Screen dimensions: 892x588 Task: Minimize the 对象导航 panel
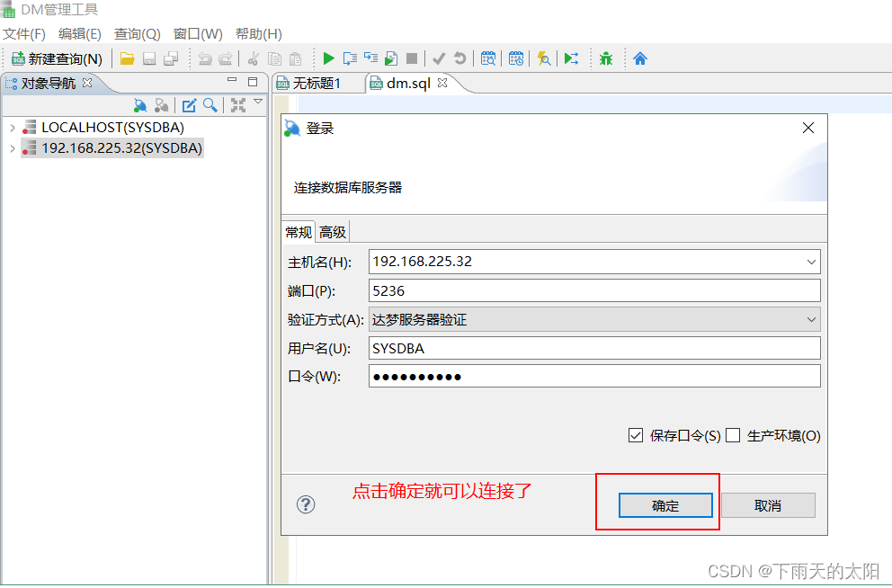231,80
